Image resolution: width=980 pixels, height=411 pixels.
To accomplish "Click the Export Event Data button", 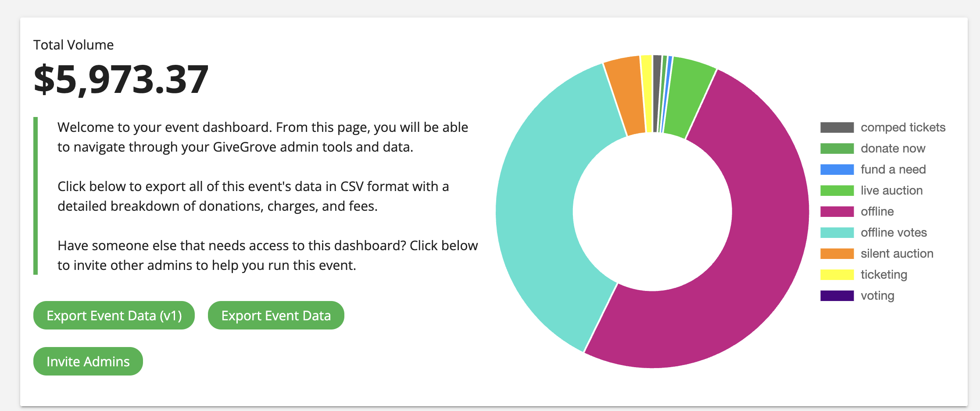I will (x=276, y=315).
